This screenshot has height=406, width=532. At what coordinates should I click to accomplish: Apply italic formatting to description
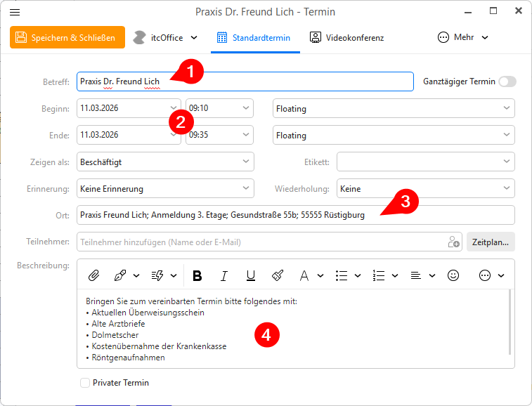pyautogui.click(x=223, y=276)
